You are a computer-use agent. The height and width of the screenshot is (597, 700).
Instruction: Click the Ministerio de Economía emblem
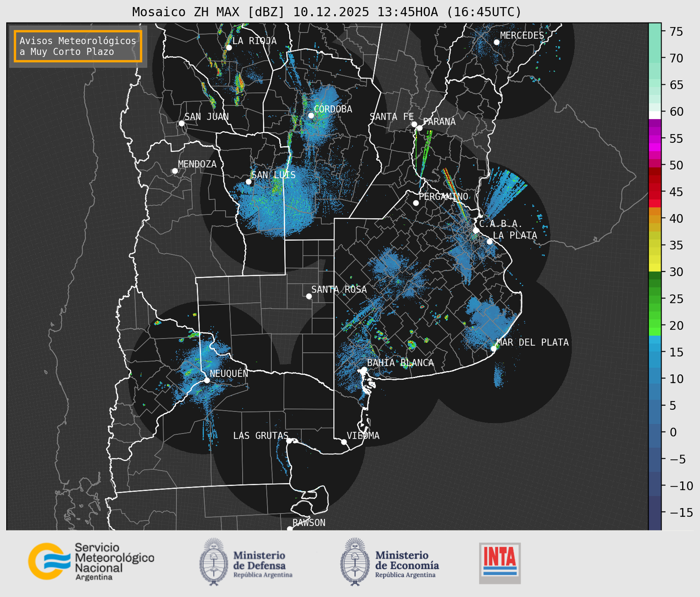[x=355, y=562]
